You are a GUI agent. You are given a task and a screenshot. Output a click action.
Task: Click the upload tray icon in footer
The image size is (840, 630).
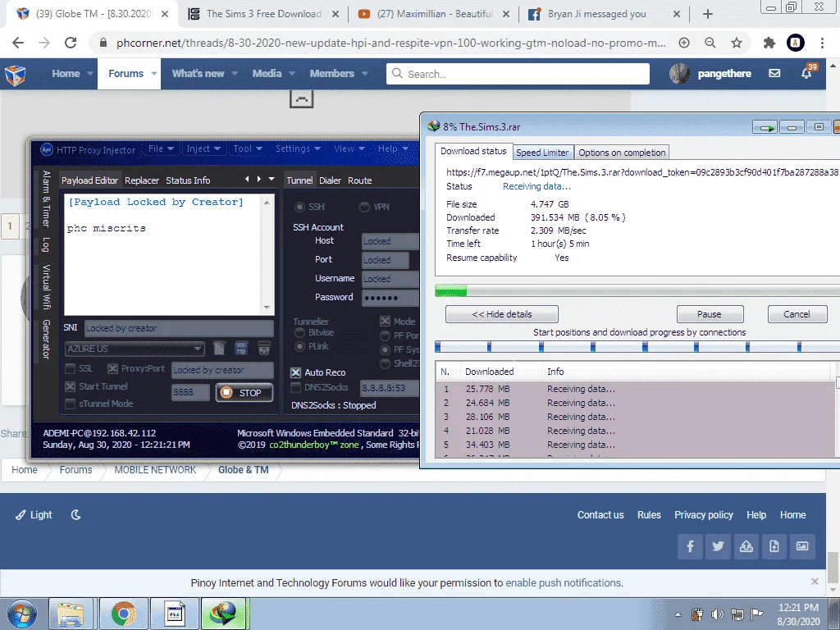click(746, 546)
